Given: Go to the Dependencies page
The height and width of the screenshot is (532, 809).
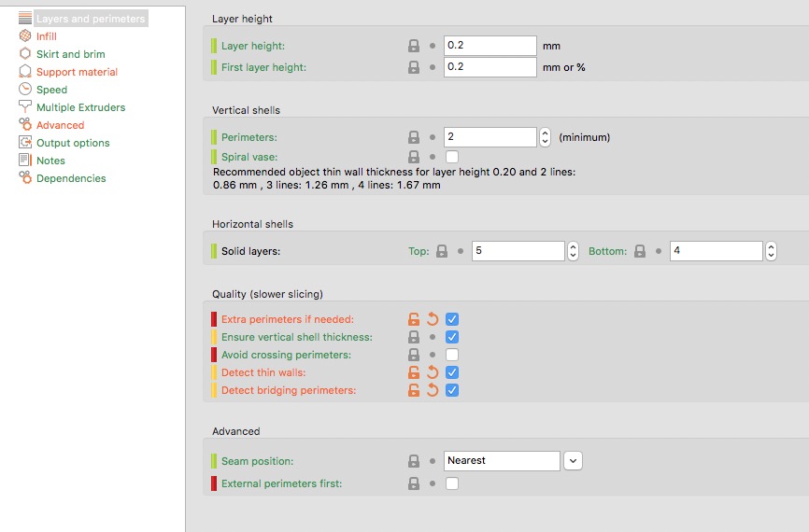Looking at the screenshot, I should coord(71,178).
